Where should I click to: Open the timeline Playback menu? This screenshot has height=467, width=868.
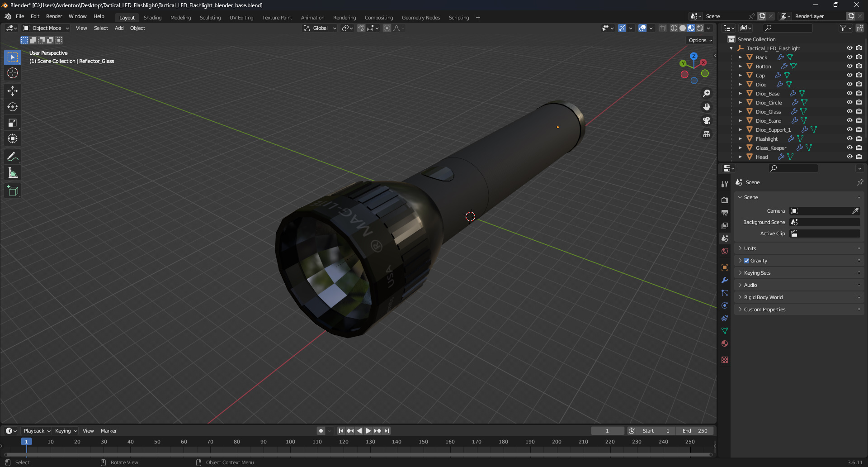36,431
